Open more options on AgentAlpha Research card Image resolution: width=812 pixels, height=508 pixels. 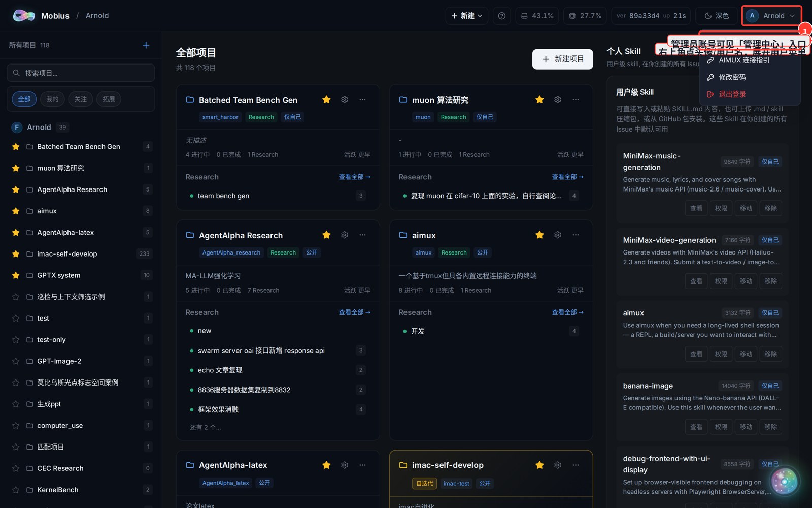tap(362, 235)
